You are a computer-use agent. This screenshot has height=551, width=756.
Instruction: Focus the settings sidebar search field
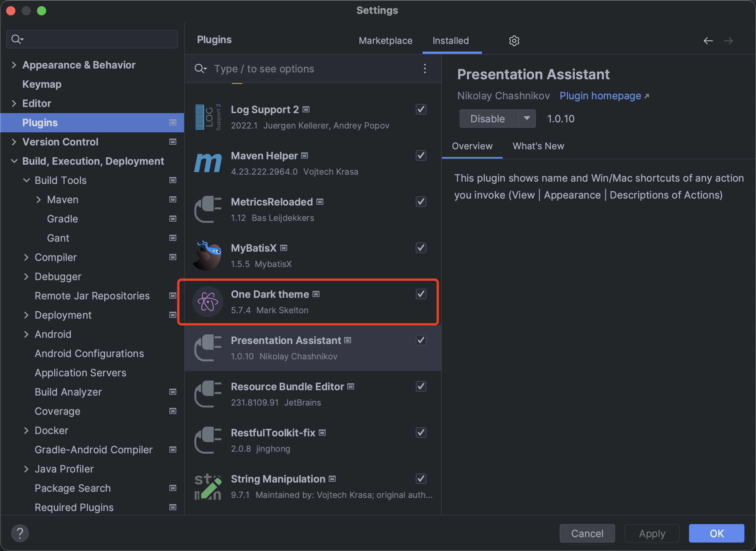pos(92,39)
